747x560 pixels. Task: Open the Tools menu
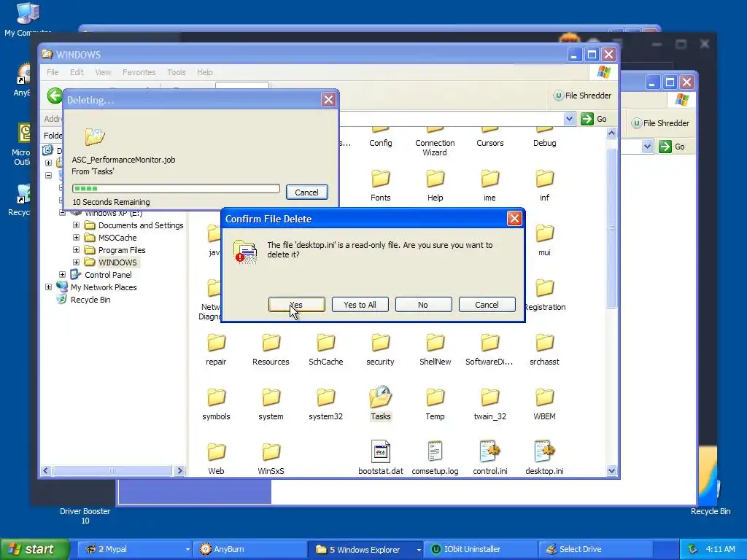177,72
